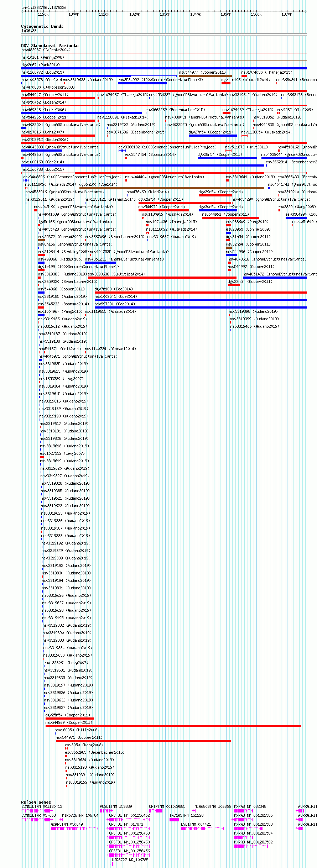The width and height of the screenshot is (317, 868).
Task: Select nsv997291 (Coe2014) label
Action: pos(115,304)
